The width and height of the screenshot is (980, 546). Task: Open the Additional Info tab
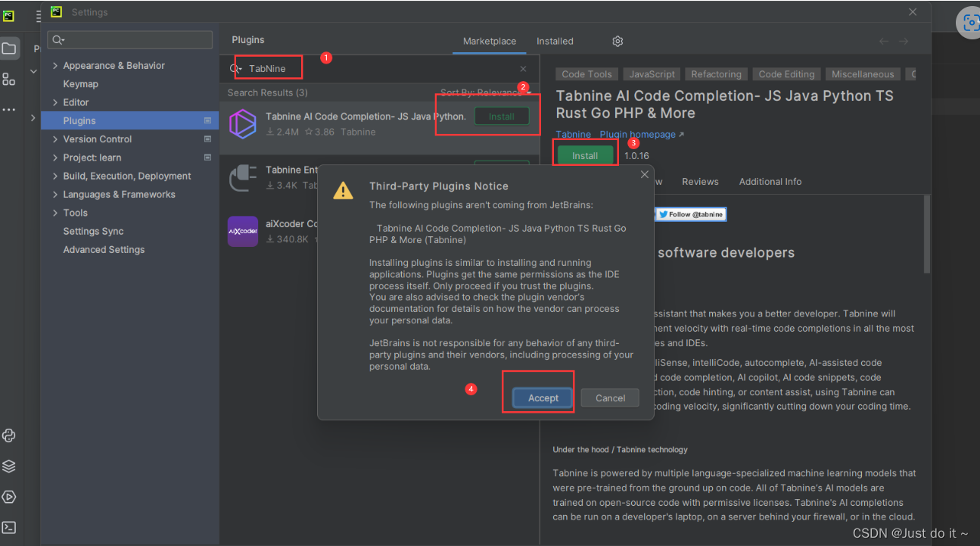[770, 182]
